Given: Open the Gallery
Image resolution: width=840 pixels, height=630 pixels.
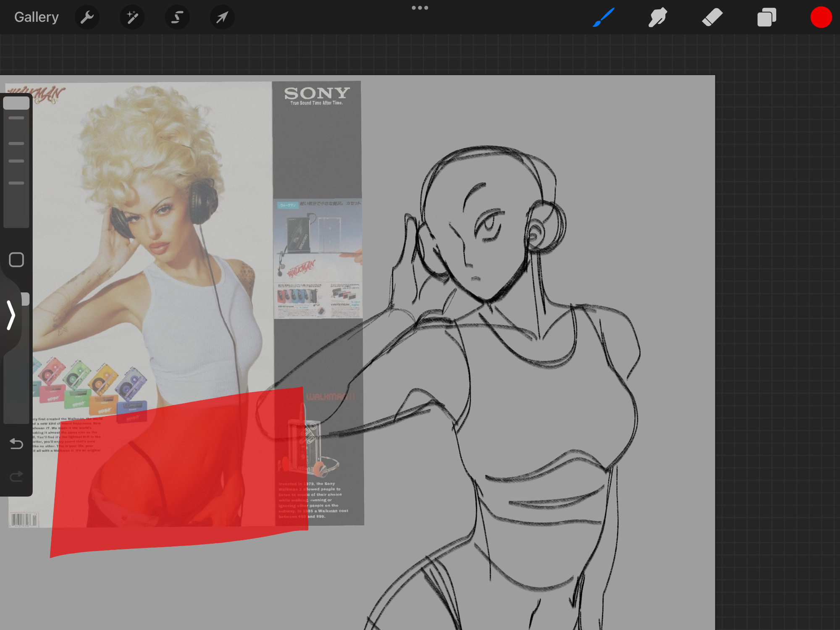Looking at the screenshot, I should pyautogui.click(x=36, y=17).
